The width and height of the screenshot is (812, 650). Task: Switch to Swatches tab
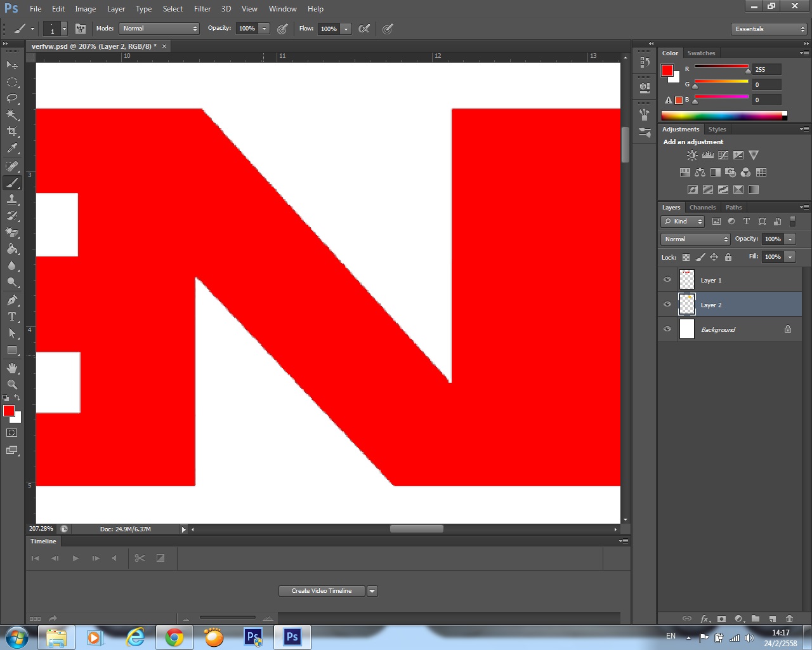(x=701, y=53)
